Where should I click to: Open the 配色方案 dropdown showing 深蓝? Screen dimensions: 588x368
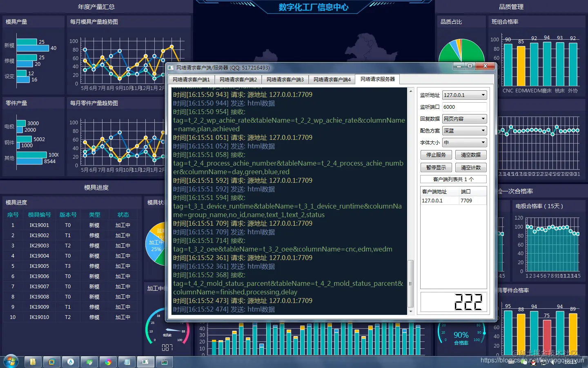click(x=465, y=130)
